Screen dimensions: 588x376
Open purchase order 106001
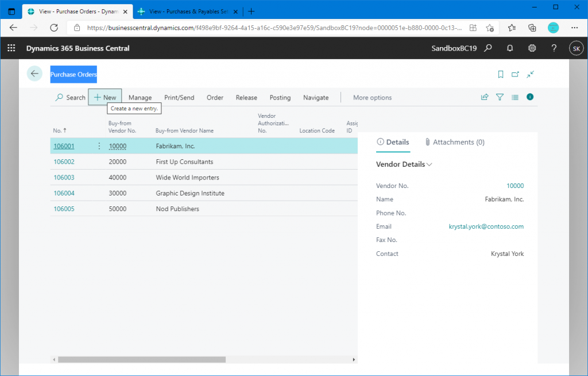point(64,146)
